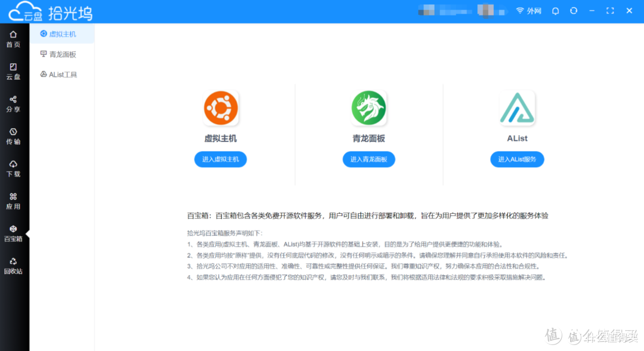Toggle fullscreen with the maximize icon

coord(611,11)
